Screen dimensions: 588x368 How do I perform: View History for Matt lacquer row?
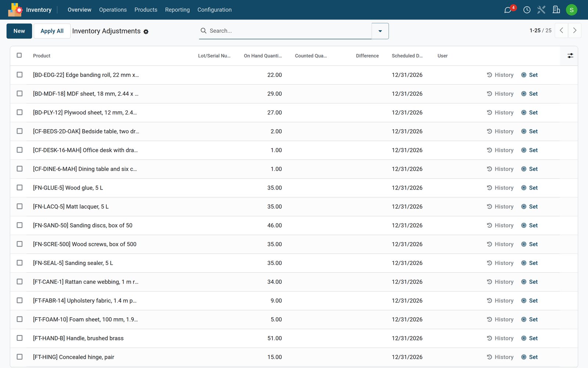click(500, 207)
